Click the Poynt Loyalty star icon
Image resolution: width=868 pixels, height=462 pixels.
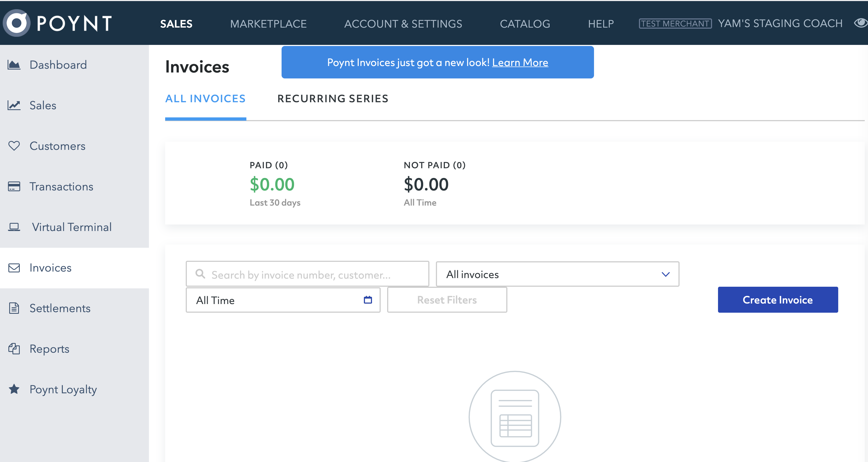point(14,389)
